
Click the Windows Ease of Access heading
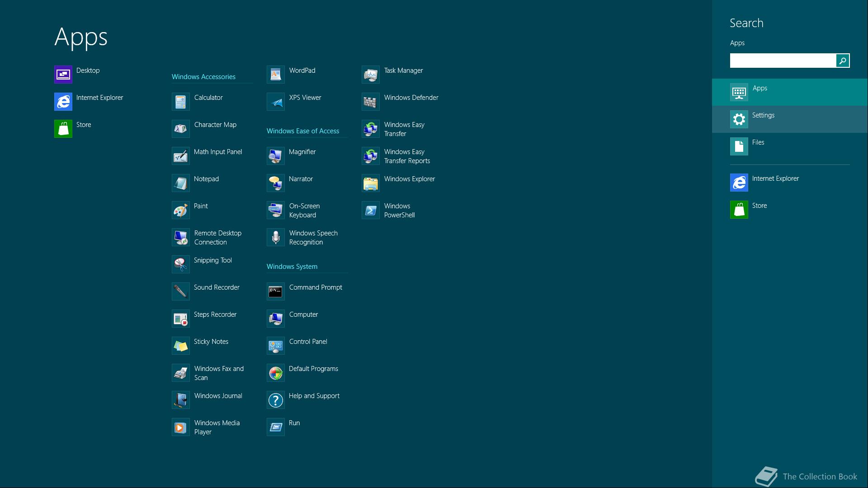(x=303, y=131)
